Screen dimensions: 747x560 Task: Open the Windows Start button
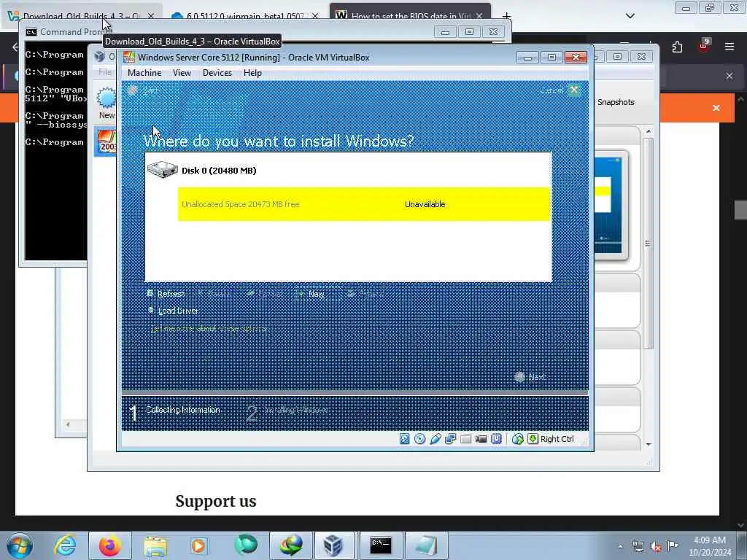[20, 545]
